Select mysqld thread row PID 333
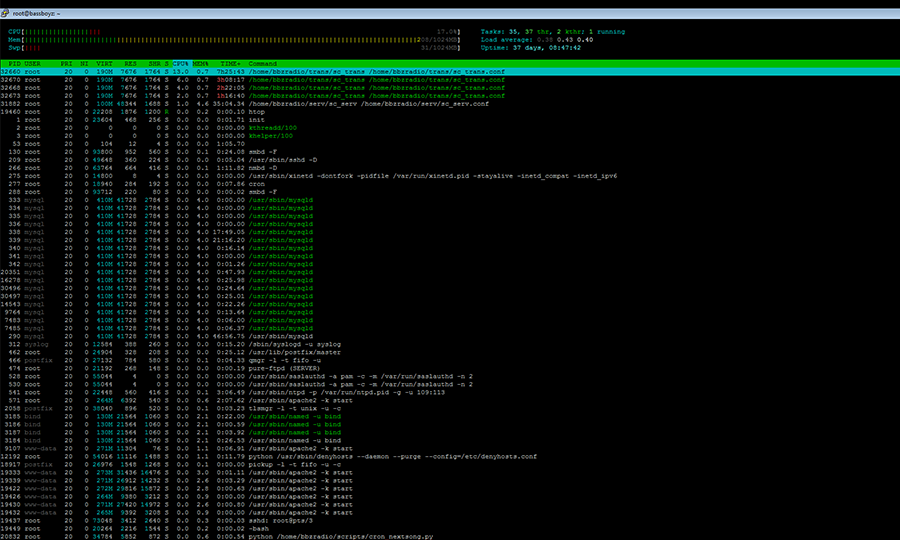Image resolution: width=900 pixels, height=540 pixels. click(x=450, y=200)
